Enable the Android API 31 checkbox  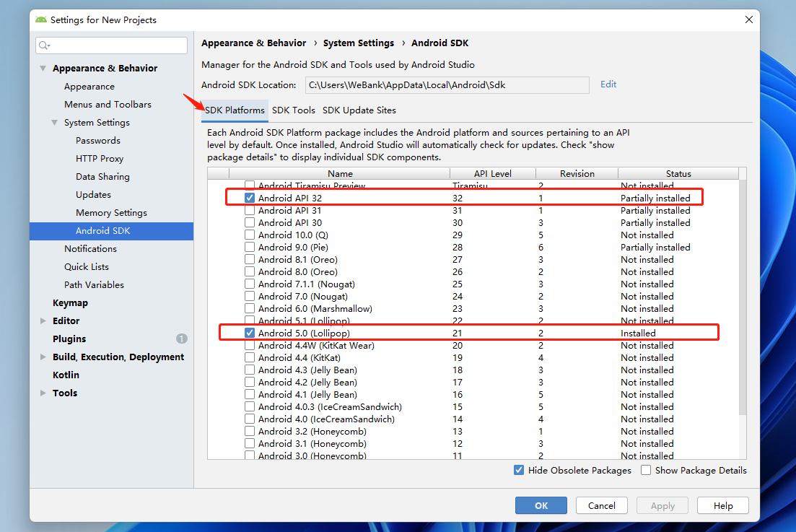pyautogui.click(x=249, y=210)
